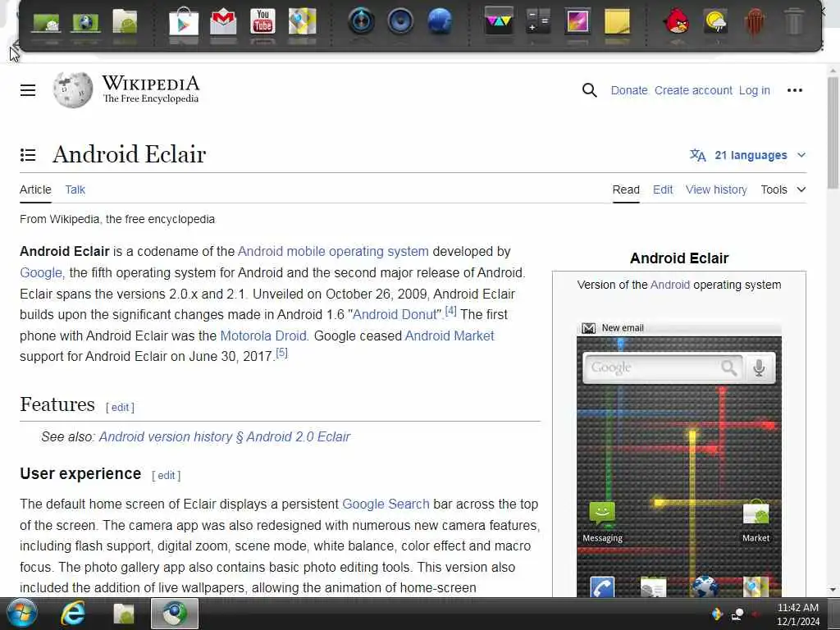Image resolution: width=840 pixels, height=630 pixels.
Task: Open the yellow sticky note icon
Action: tap(617, 21)
